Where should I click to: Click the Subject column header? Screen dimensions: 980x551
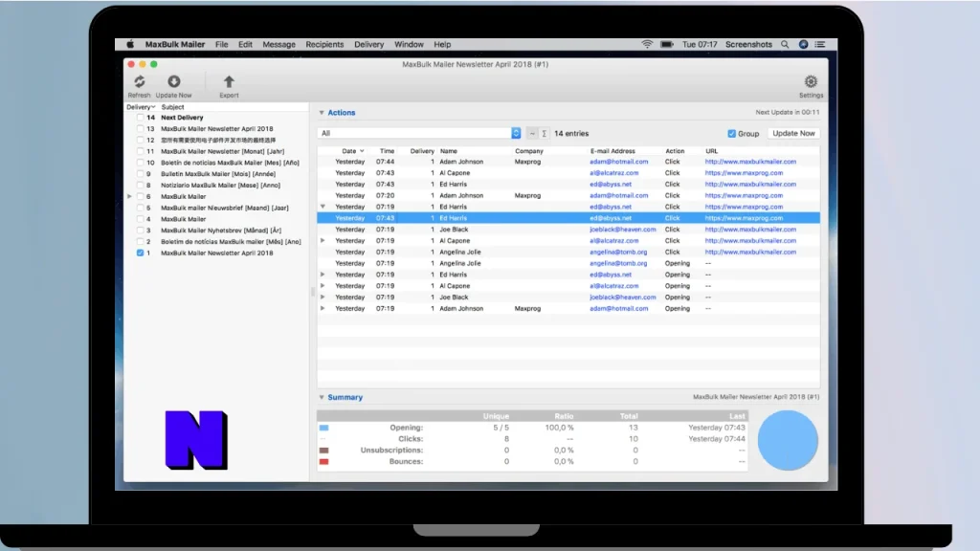click(172, 107)
